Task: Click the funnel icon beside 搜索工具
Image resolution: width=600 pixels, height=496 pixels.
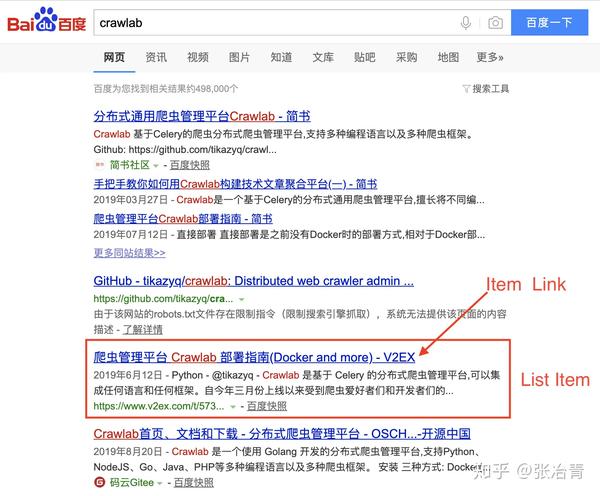Action: pyautogui.click(x=466, y=89)
